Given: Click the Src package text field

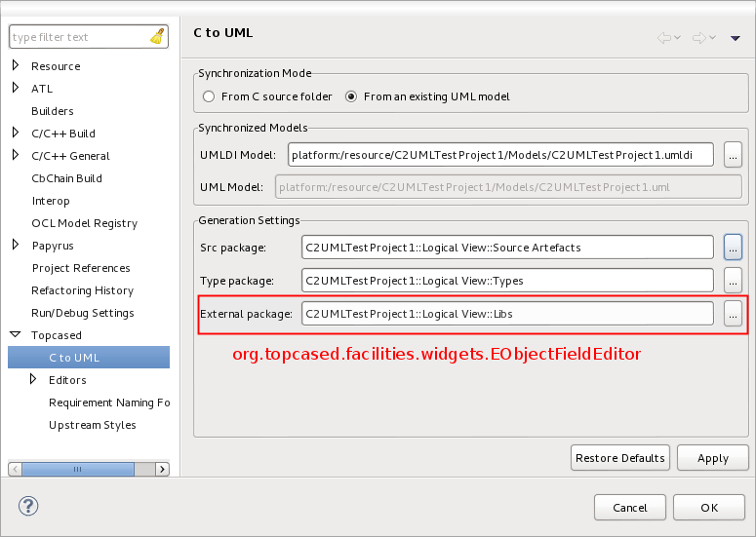Looking at the screenshot, I should 507,248.
